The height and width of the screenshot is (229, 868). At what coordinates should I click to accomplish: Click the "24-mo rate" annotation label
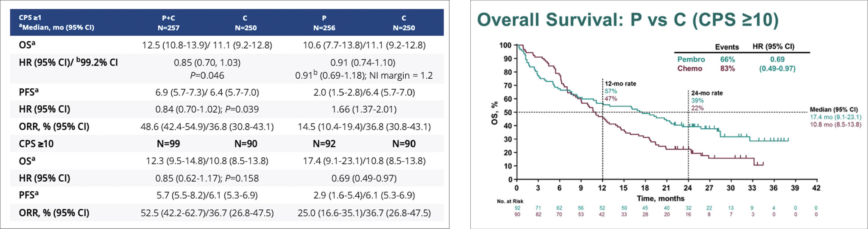tap(707, 93)
